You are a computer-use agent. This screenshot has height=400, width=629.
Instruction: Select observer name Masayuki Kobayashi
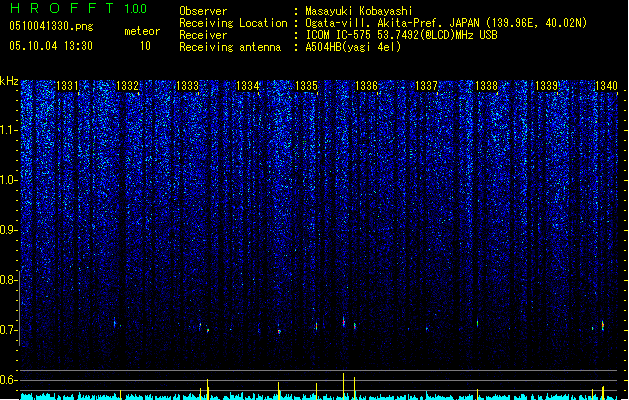[359, 11]
